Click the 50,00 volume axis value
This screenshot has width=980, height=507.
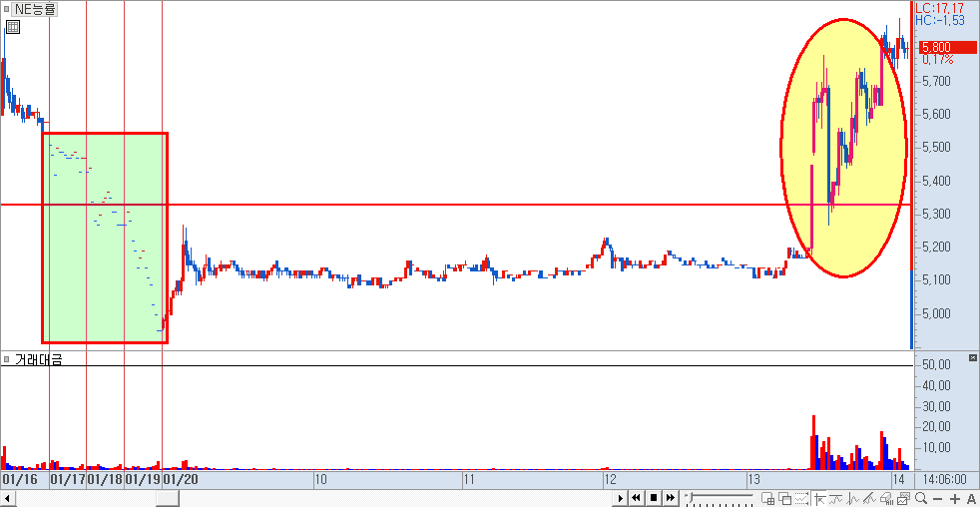pos(937,364)
